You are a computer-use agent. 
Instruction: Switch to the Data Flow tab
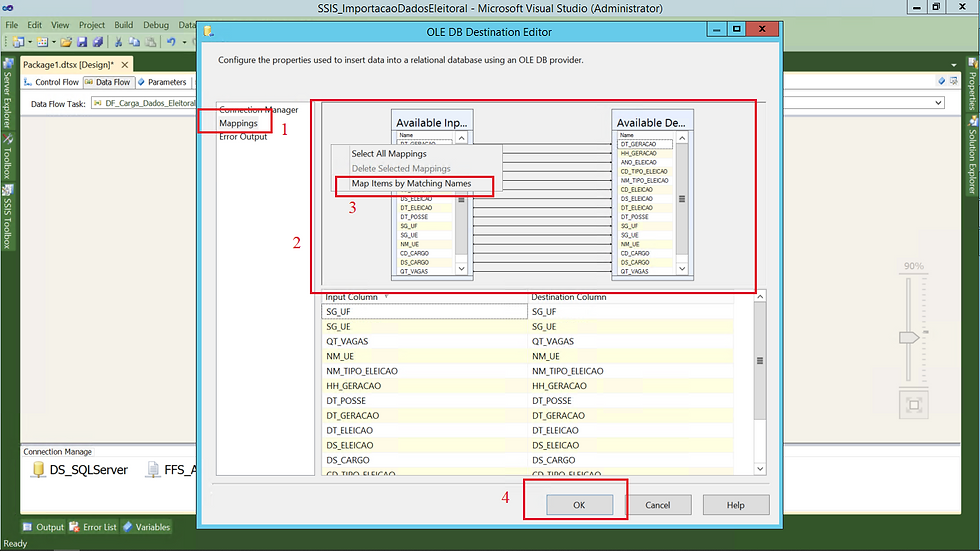tap(108, 82)
